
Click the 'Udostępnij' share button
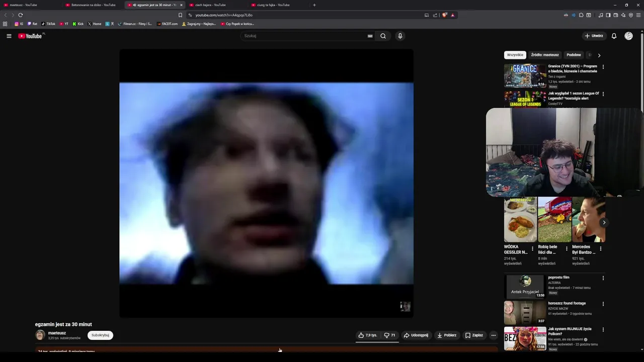coord(416,335)
